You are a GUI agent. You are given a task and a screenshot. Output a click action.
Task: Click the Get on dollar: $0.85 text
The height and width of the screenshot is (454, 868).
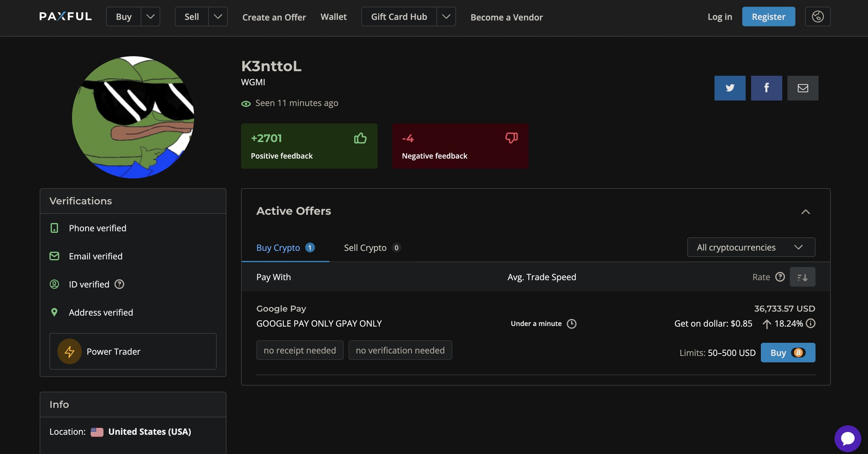713,324
